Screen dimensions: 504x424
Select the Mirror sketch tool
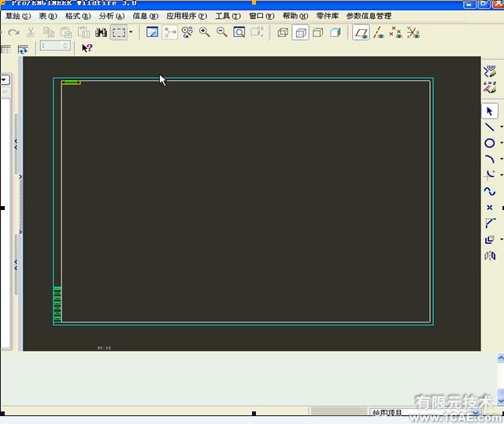coord(490,256)
